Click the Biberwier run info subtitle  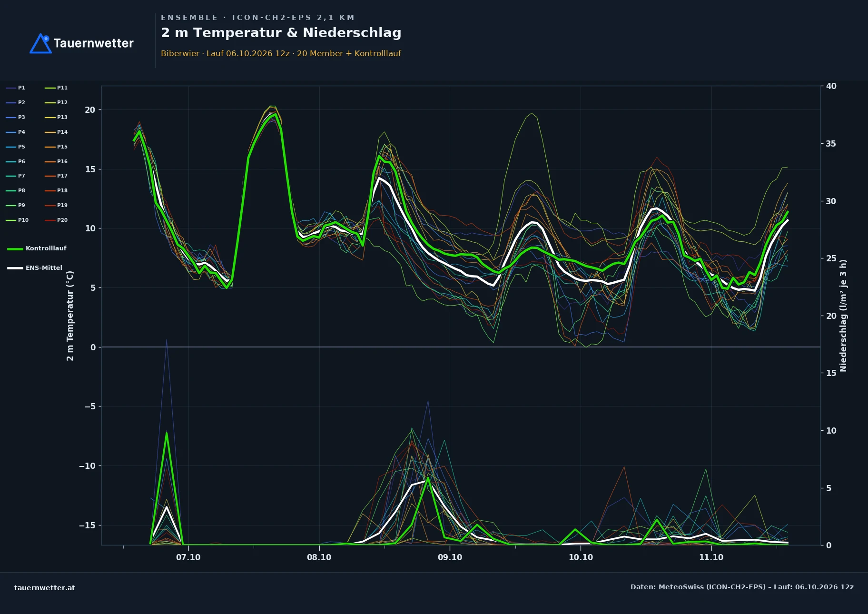[x=281, y=53]
